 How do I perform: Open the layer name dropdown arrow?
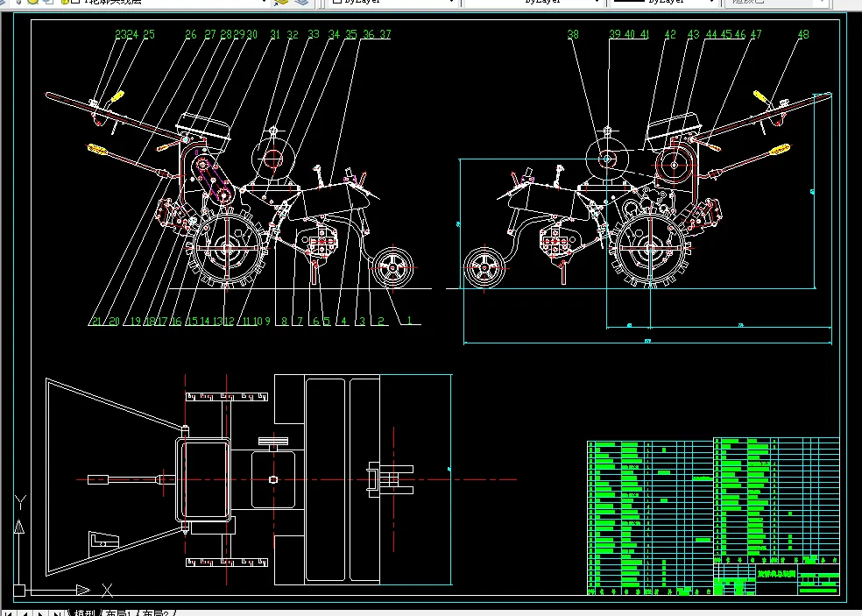264,2
